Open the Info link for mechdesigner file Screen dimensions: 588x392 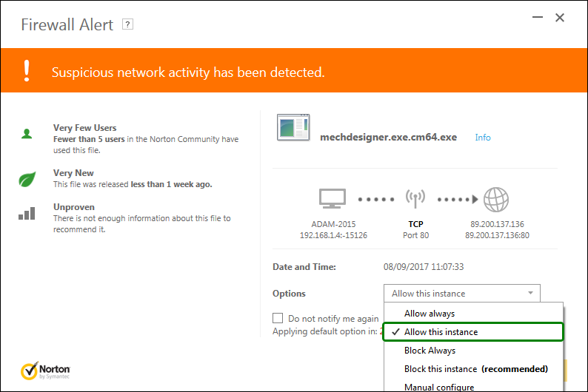[483, 138]
